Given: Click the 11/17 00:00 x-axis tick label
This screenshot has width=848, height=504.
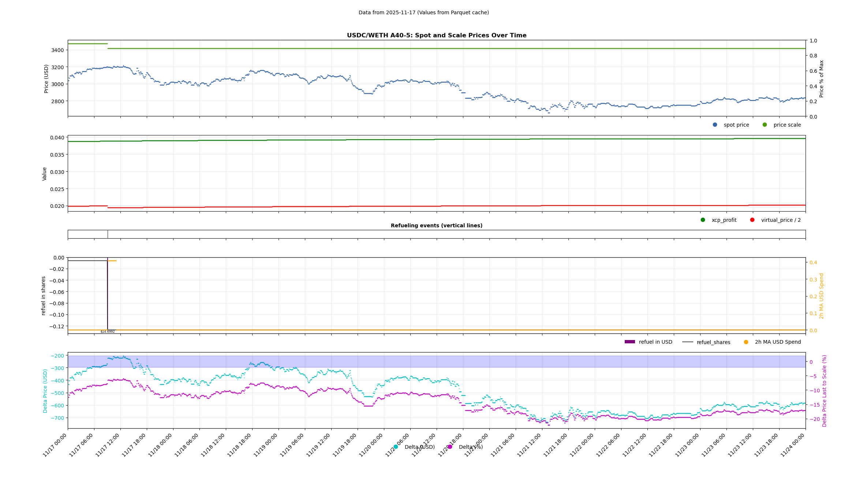Looking at the screenshot, I should coord(55,445).
